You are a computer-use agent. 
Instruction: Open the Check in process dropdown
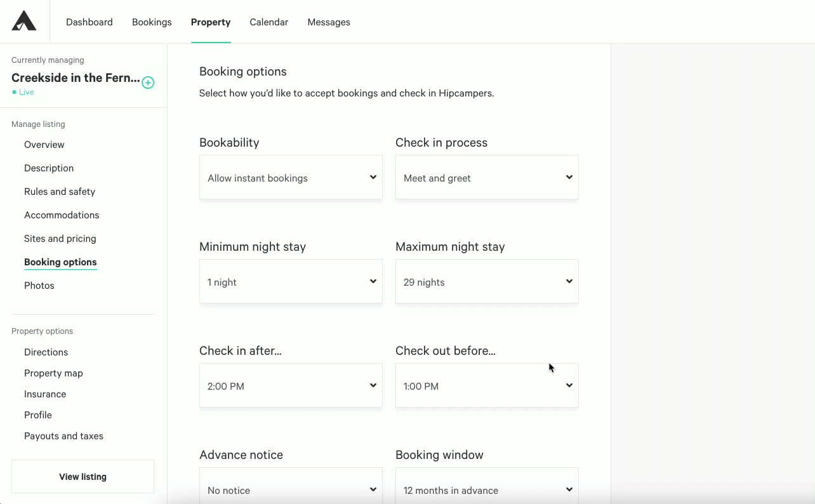487,178
